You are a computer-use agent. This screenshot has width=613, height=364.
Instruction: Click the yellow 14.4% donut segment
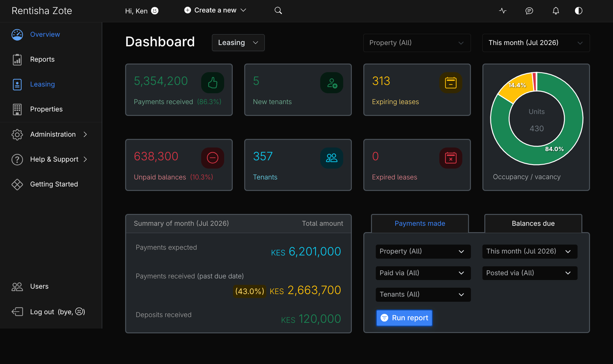tap(517, 85)
